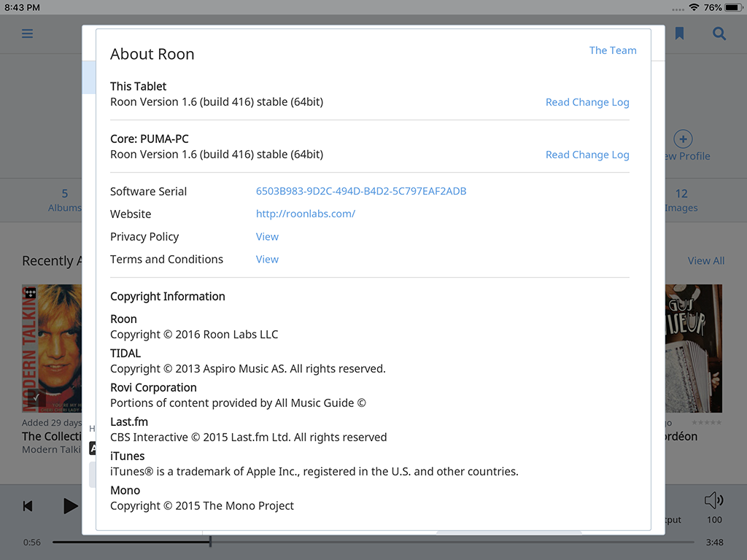Viewport: 747px width, 560px height.
Task: Click the Software Serial number link
Action: (x=361, y=191)
